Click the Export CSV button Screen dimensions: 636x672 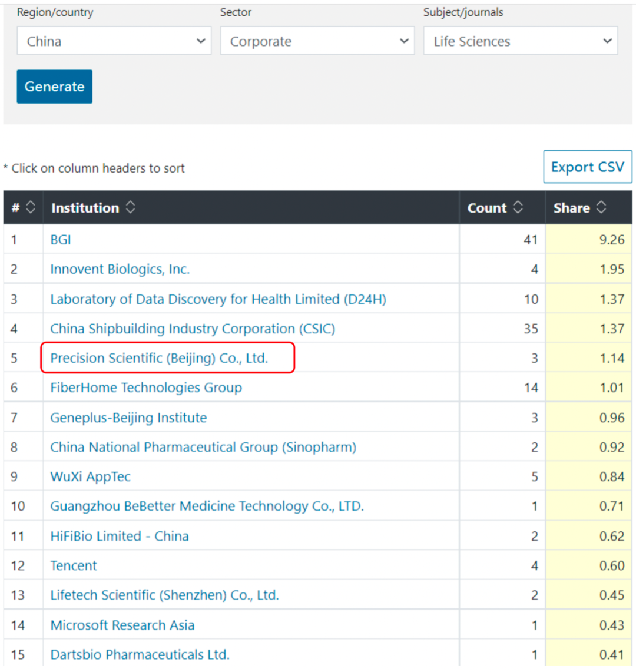(587, 167)
